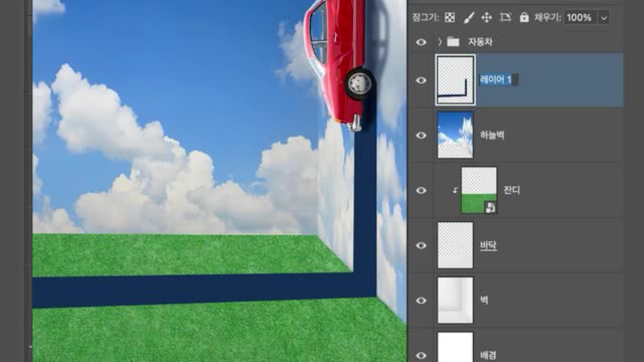
Task: Select the 벽 layer by name
Action: (484, 300)
